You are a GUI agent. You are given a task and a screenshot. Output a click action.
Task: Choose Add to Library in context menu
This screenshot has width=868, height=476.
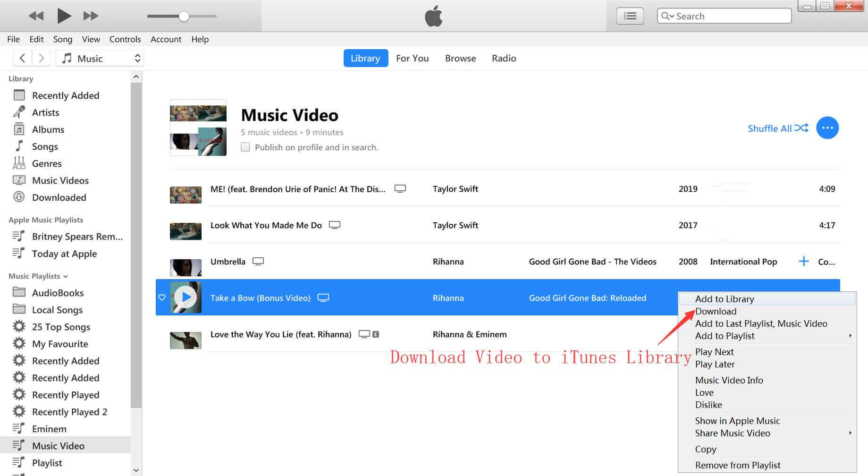coord(767,299)
